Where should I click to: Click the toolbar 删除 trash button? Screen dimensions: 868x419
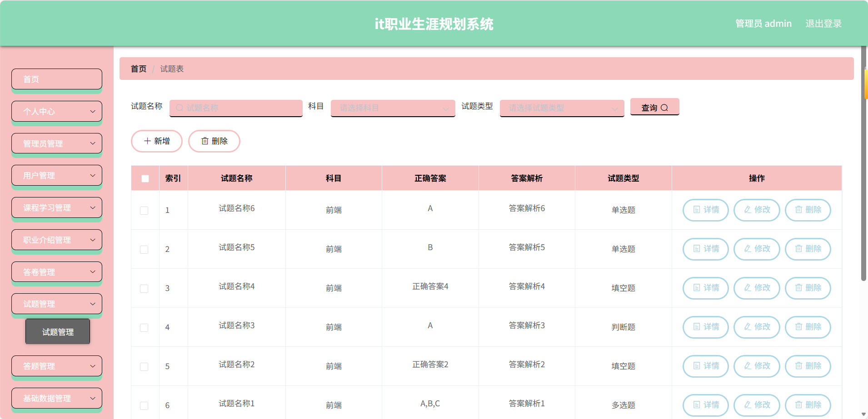click(x=214, y=141)
